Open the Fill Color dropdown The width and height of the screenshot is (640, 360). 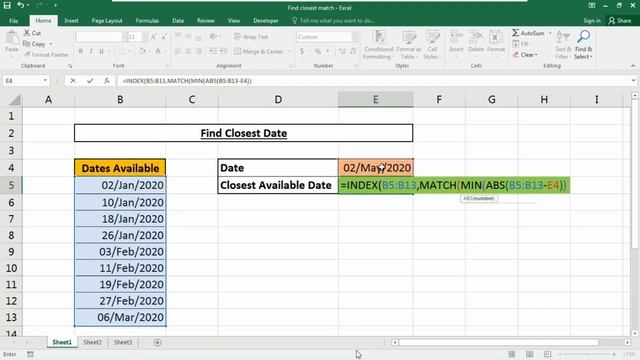[149, 51]
